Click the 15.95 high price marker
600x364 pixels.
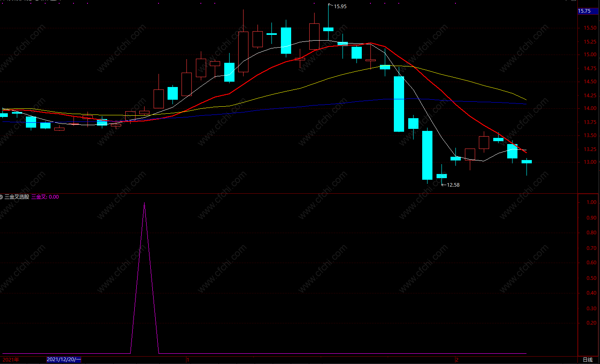coord(340,7)
